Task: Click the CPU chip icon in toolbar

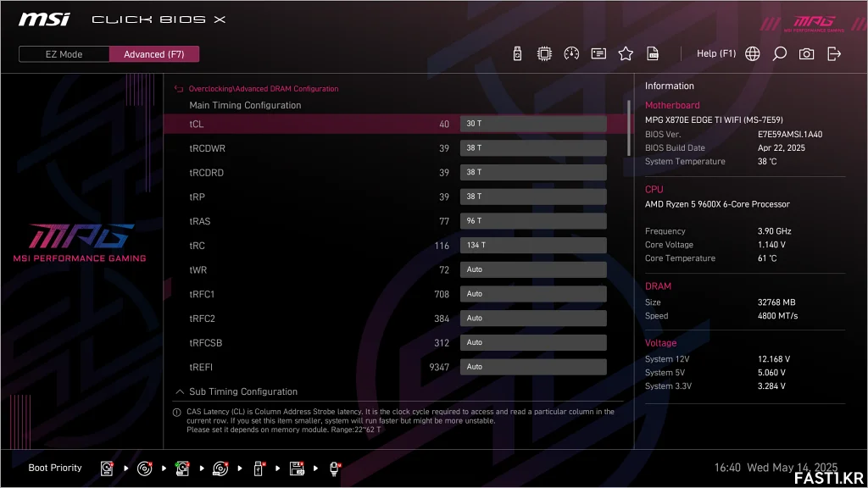Action: pos(544,53)
